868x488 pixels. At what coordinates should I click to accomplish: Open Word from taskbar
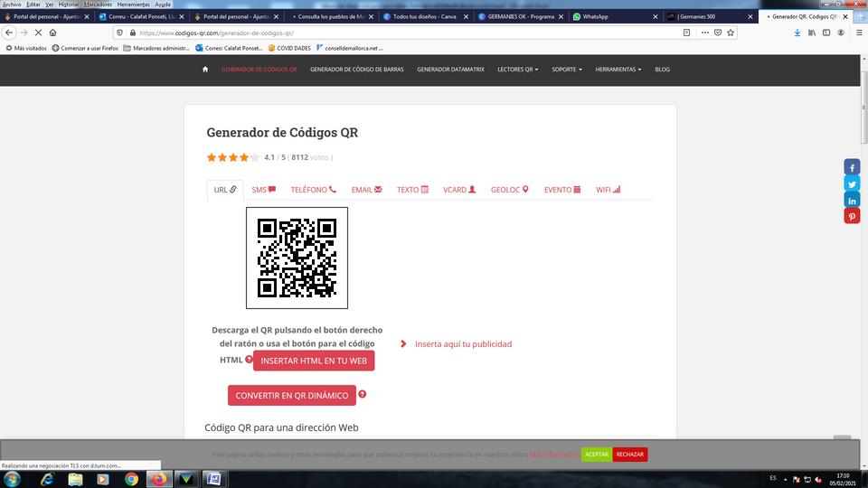[x=213, y=479]
